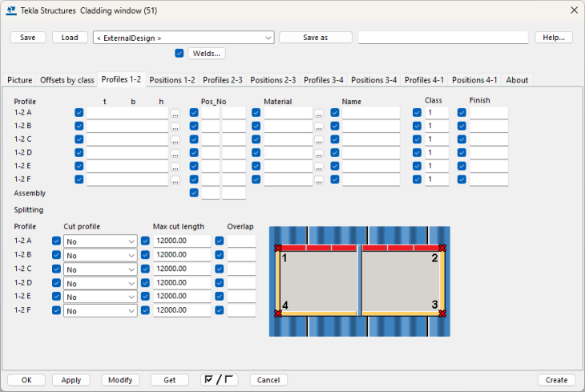Open material browser for 1-2 E
Image resolution: width=585 pixels, height=392 pixels.
coord(319,167)
